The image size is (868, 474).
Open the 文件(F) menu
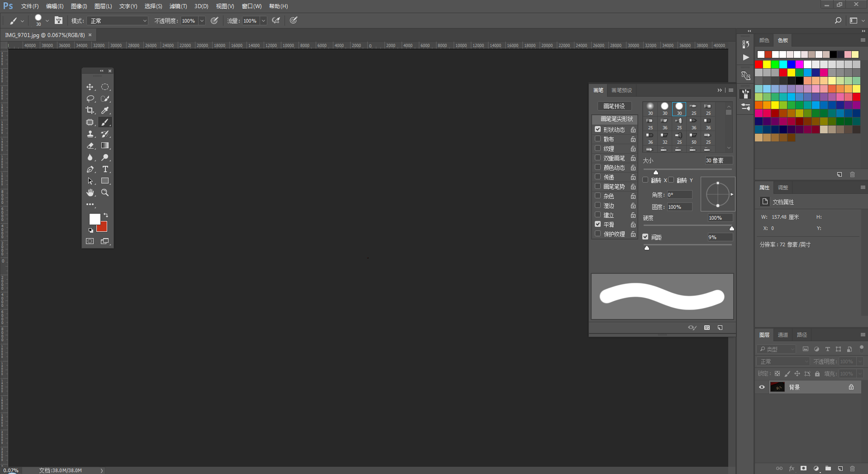point(30,6)
